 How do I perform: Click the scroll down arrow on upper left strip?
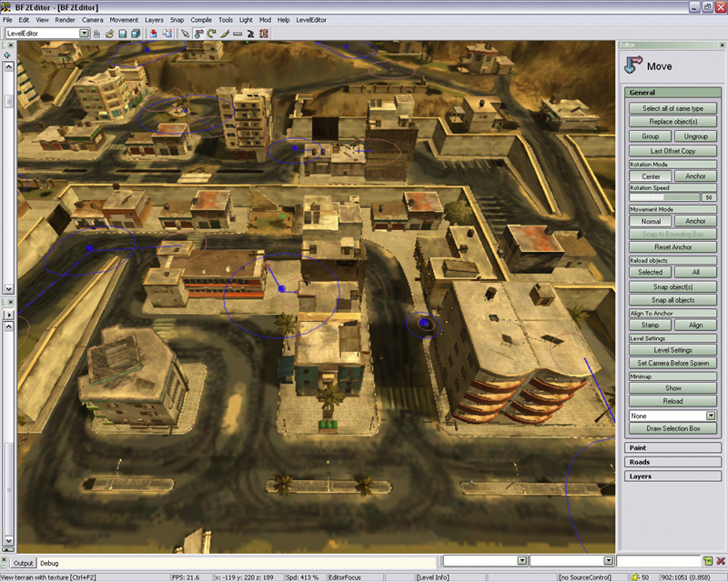[9, 288]
